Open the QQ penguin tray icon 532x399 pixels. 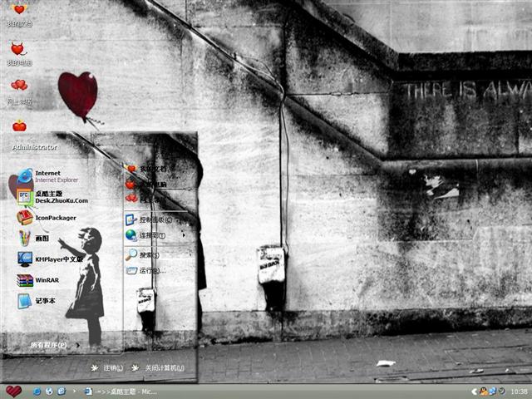483,392
